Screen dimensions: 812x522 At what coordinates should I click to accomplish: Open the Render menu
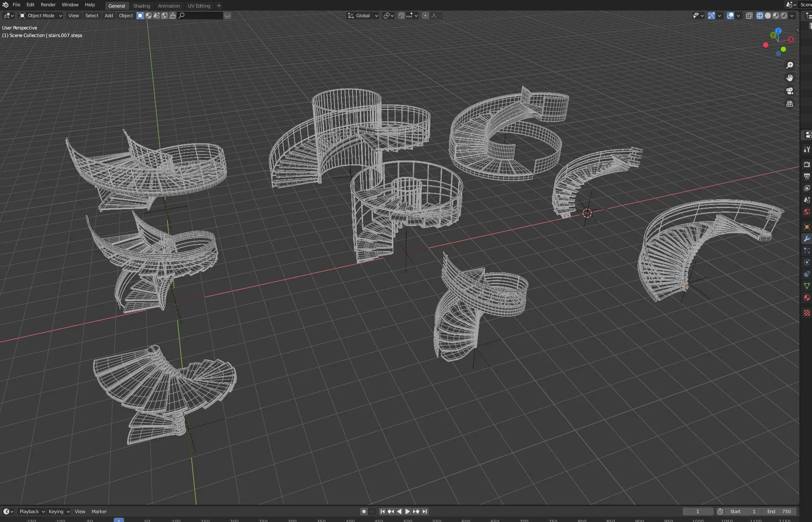48,5
